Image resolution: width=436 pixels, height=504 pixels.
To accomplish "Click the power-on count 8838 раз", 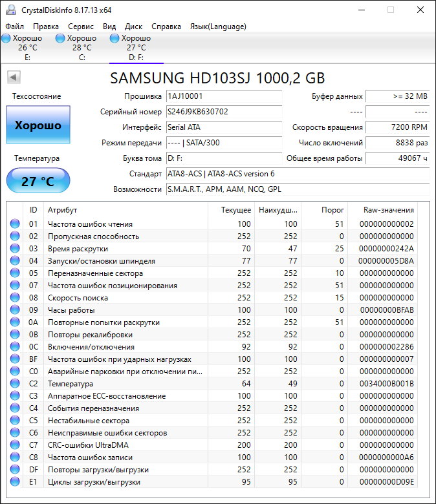I will tap(397, 143).
